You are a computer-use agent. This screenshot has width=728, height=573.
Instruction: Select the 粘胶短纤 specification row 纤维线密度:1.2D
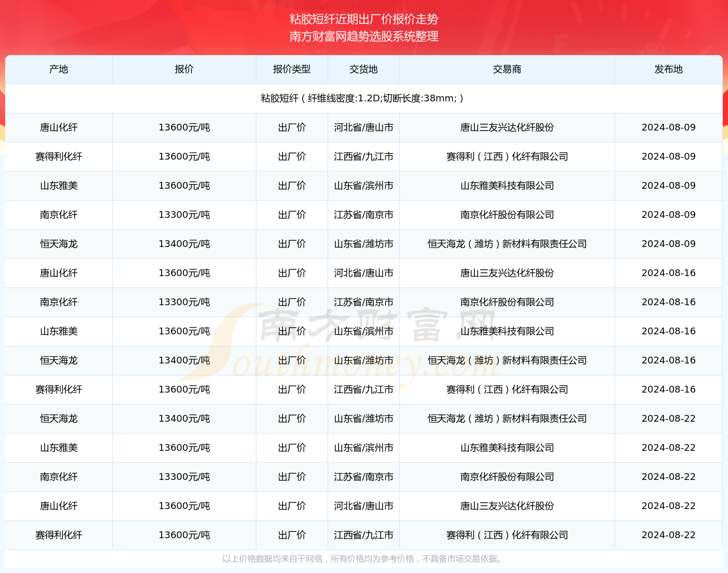coord(363,98)
